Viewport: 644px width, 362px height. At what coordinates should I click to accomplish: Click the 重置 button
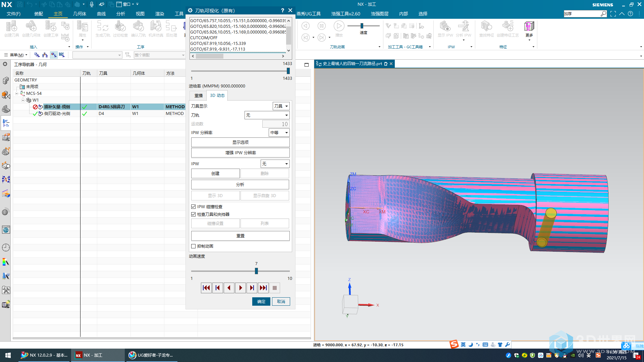pyautogui.click(x=240, y=236)
